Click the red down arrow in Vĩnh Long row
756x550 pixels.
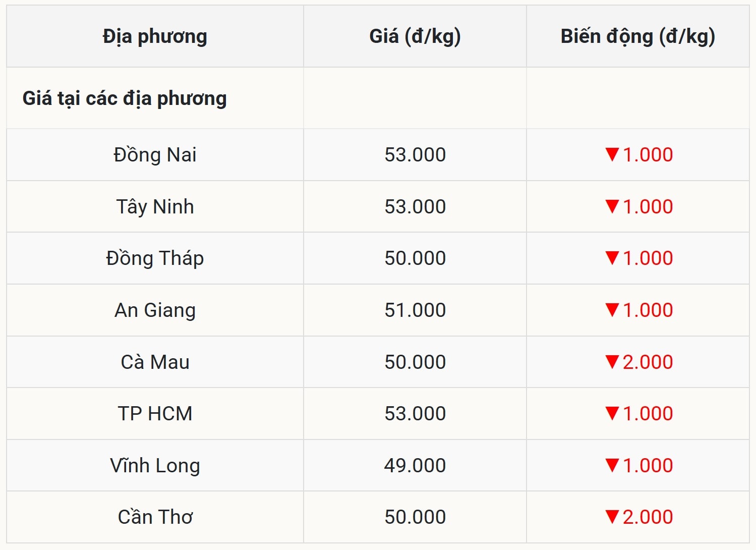pyautogui.click(x=612, y=465)
